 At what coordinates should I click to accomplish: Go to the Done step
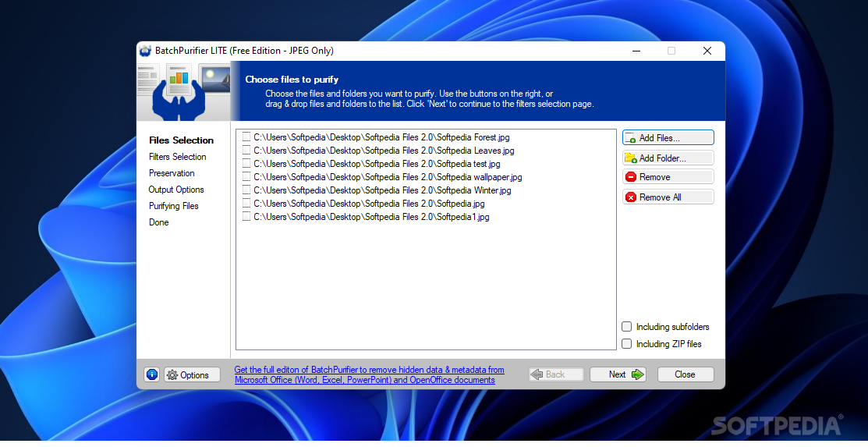click(x=158, y=222)
